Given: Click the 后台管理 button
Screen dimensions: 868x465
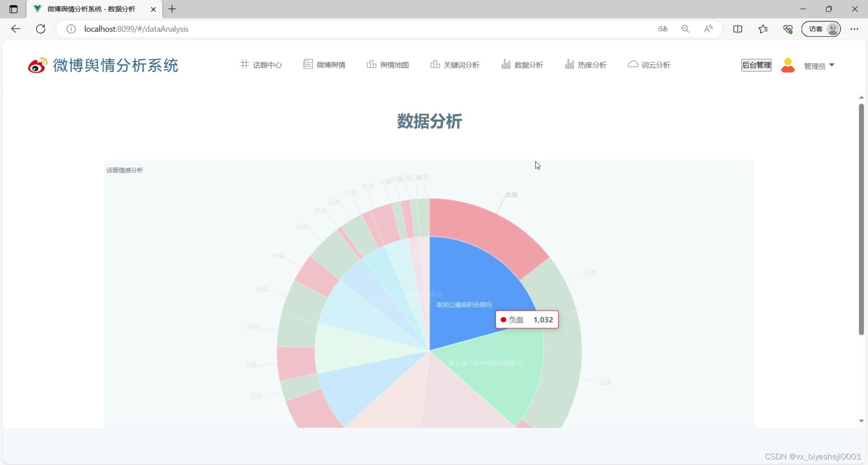Looking at the screenshot, I should [756, 65].
